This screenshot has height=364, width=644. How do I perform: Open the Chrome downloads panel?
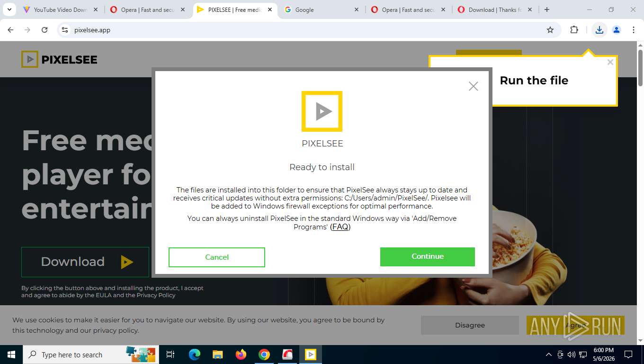[x=599, y=30]
